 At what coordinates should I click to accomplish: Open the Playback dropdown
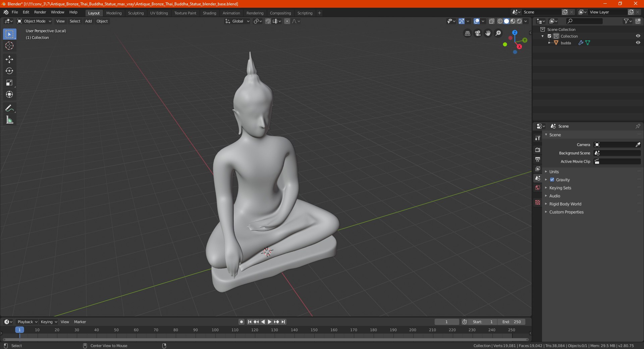pos(27,322)
